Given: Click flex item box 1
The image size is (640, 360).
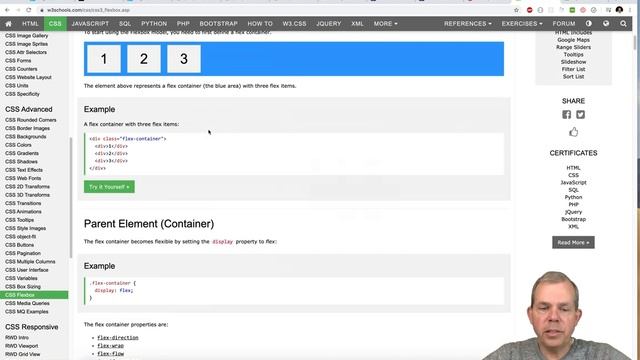Looking at the screenshot, I should coord(104,59).
